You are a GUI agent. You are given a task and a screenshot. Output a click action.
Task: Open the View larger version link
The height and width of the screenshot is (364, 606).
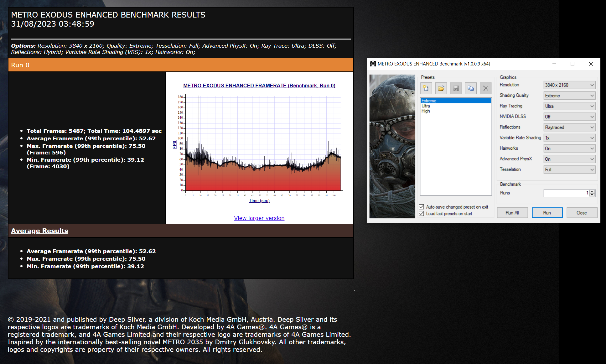point(259,218)
